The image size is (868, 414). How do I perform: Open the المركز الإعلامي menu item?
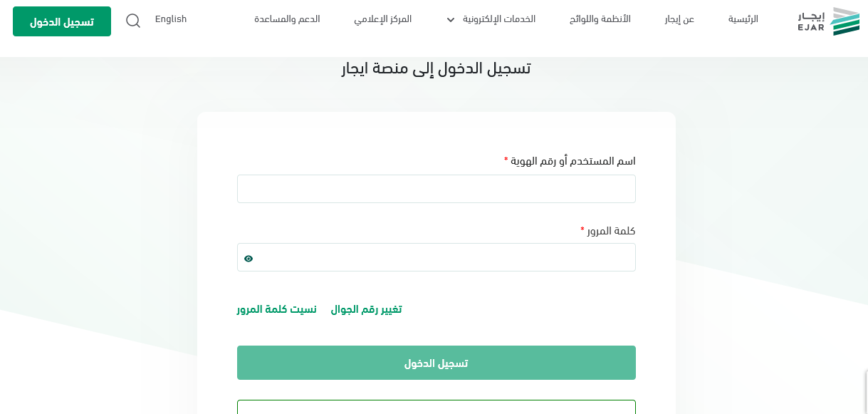tap(382, 19)
